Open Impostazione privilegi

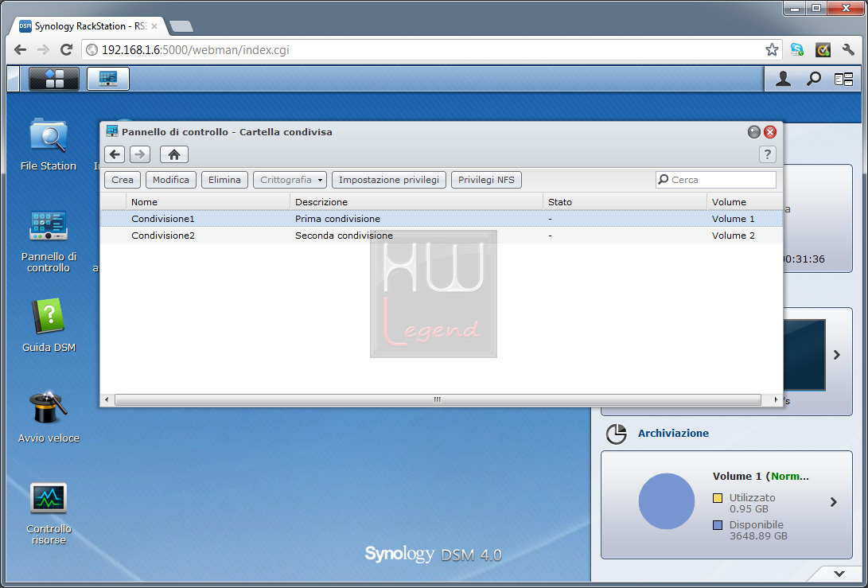(388, 180)
